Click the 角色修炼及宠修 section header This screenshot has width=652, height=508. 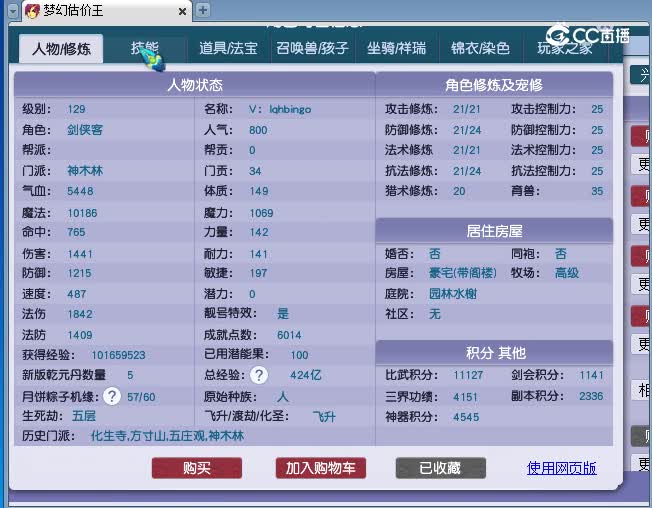tap(494, 85)
